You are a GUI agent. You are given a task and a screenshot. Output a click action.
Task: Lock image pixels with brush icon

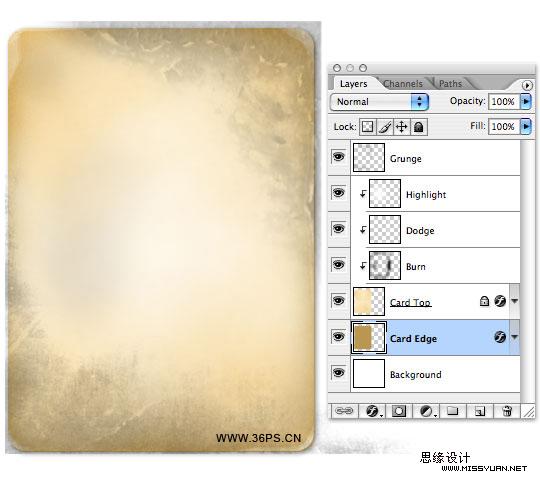385,127
